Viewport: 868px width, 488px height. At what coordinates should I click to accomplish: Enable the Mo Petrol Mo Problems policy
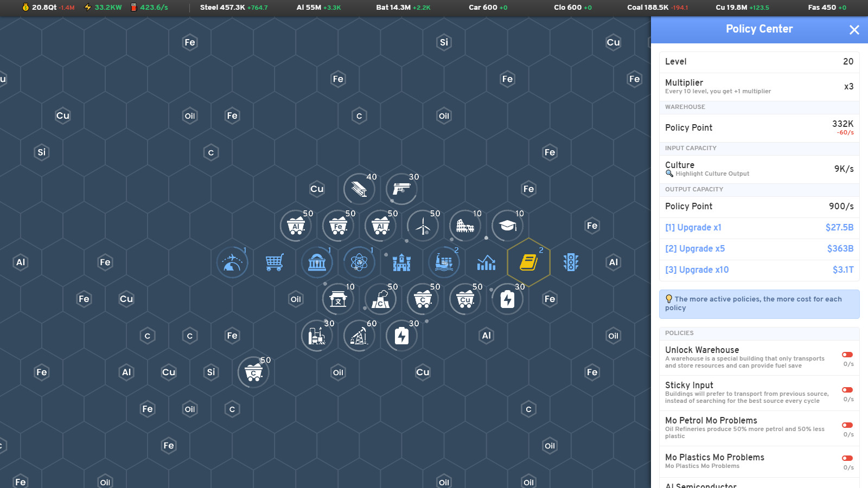click(x=847, y=425)
